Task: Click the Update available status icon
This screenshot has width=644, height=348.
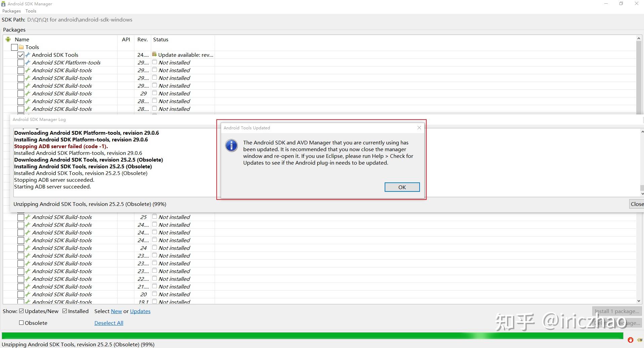Action: pyautogui.click(x=155, y=54)
